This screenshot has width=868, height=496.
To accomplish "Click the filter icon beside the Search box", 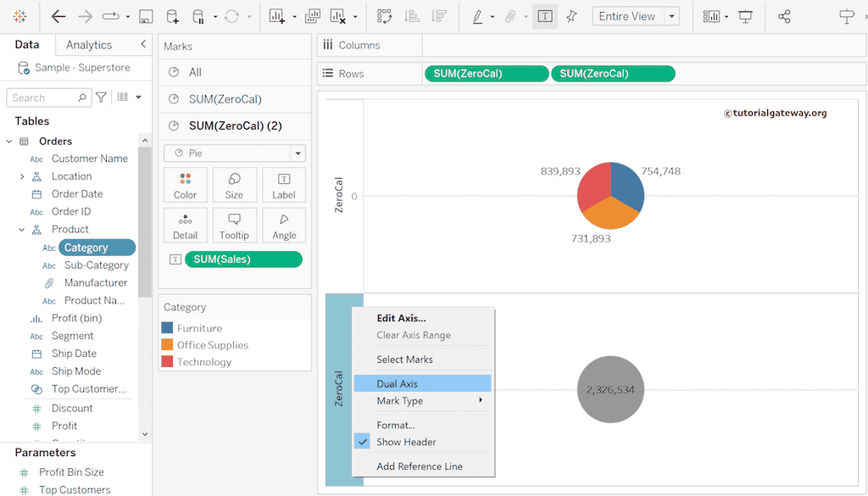I will (x=102, y=98).
